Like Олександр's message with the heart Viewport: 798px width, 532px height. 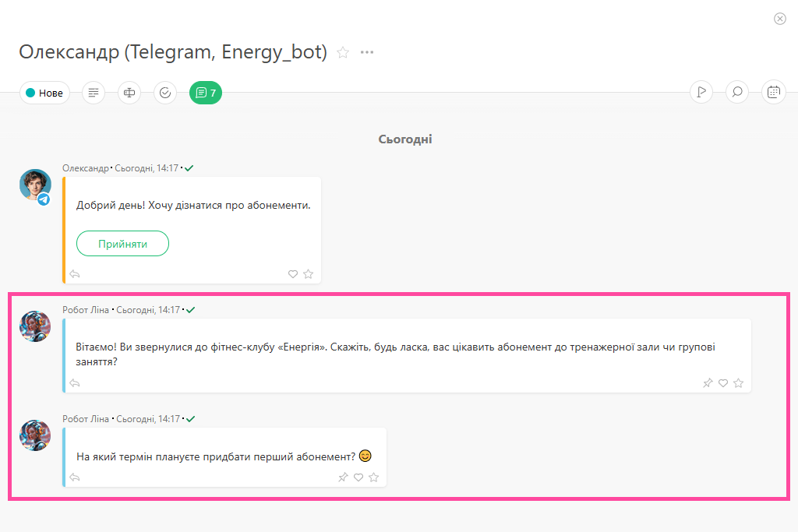click(x=293, y=274)
